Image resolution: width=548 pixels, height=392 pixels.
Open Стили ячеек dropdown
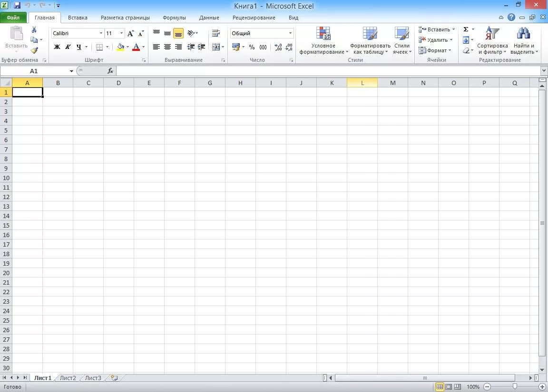point(402,40)
